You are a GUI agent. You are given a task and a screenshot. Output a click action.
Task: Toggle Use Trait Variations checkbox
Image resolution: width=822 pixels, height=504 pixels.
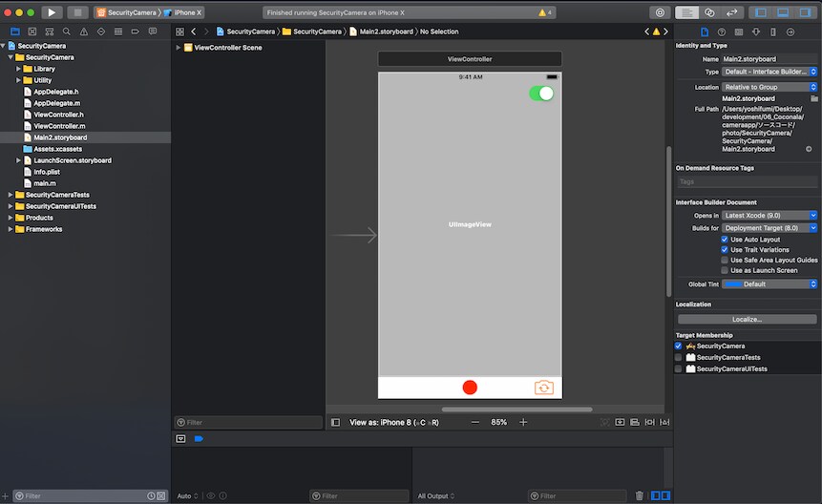pyautogui.click(x=725, y=250)
